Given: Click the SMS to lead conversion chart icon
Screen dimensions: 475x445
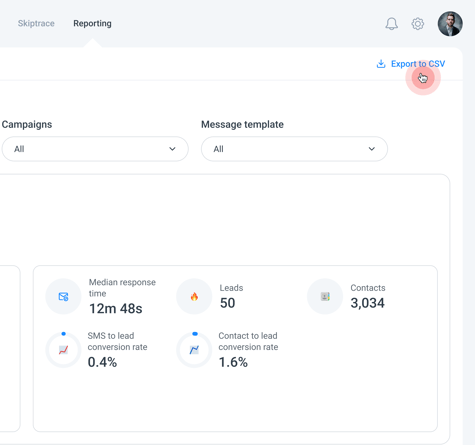Looking at the screenshot, I should coord(63,350).
